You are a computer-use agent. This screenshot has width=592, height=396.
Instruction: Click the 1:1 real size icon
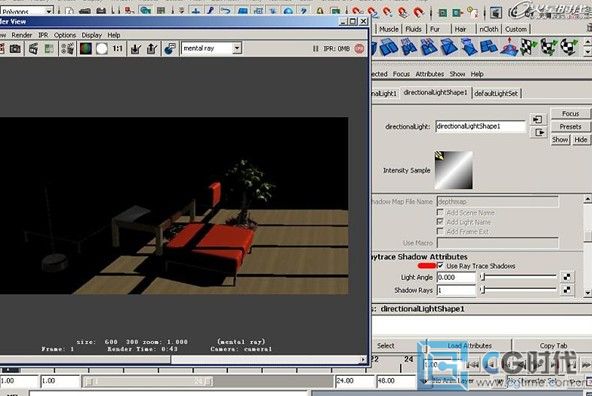tap(117, 49)
